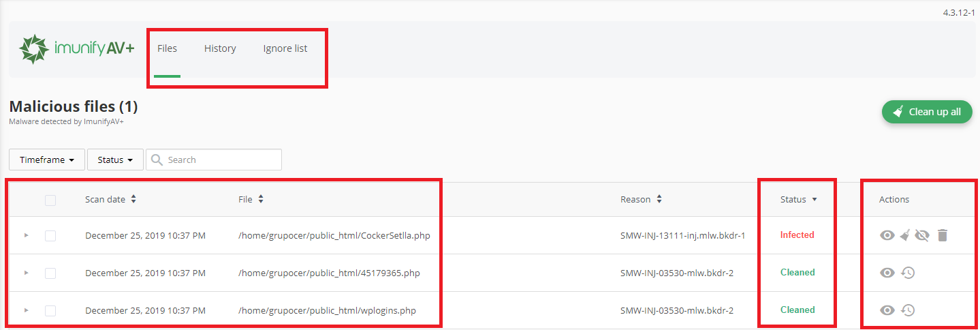Viewport: 980px width, 330px height.
Task: Click the ImunifyAV+ logo
Action: (76, 49)
